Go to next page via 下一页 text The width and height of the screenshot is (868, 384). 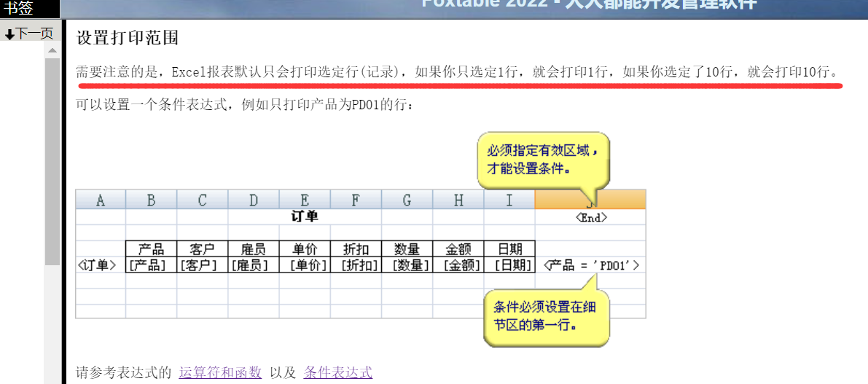coord(35,34)
